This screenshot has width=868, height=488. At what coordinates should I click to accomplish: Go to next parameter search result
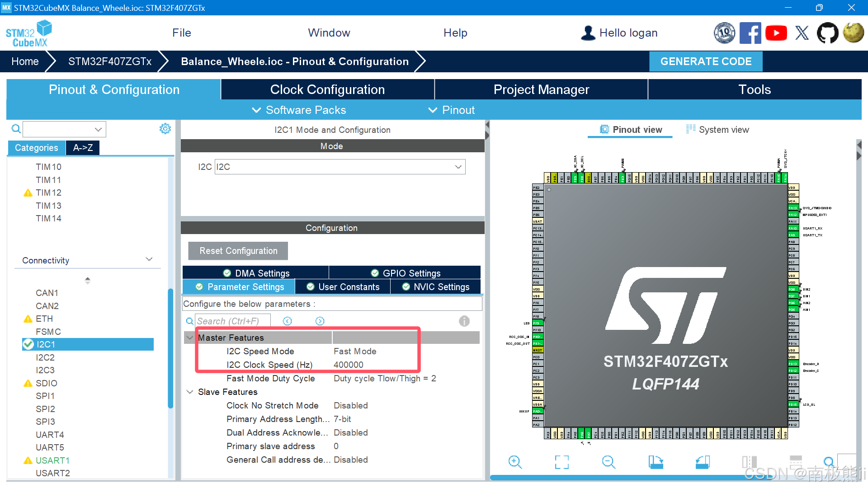(320, 321)
